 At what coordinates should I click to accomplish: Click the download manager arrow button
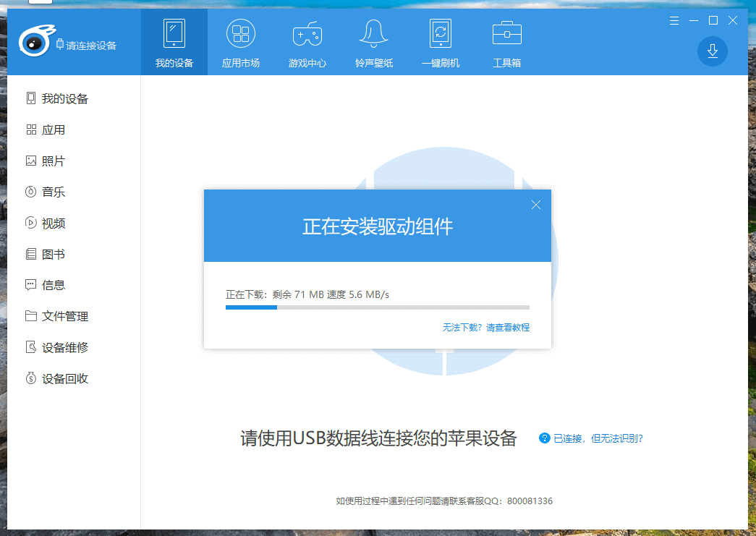pos(712,51)
